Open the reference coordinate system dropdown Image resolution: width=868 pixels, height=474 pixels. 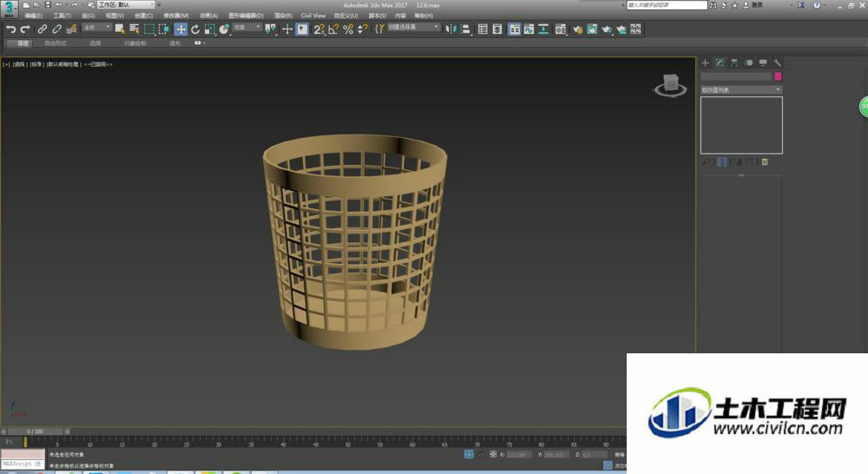[x=247, y=27]
